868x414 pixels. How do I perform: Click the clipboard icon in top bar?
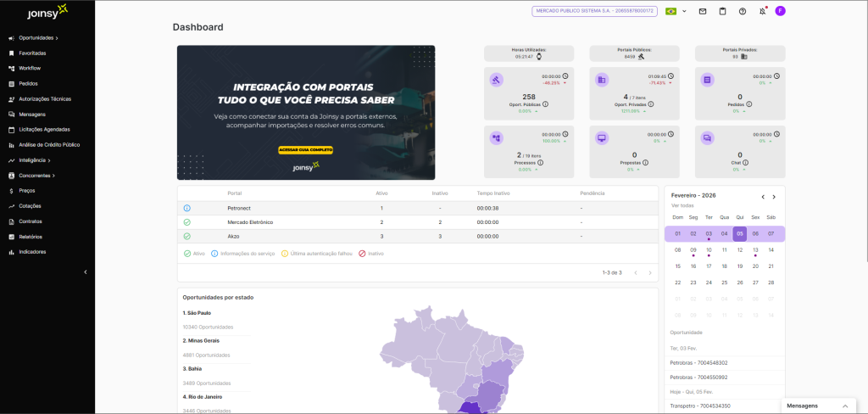pyautogui.click(x=722, y=11)
